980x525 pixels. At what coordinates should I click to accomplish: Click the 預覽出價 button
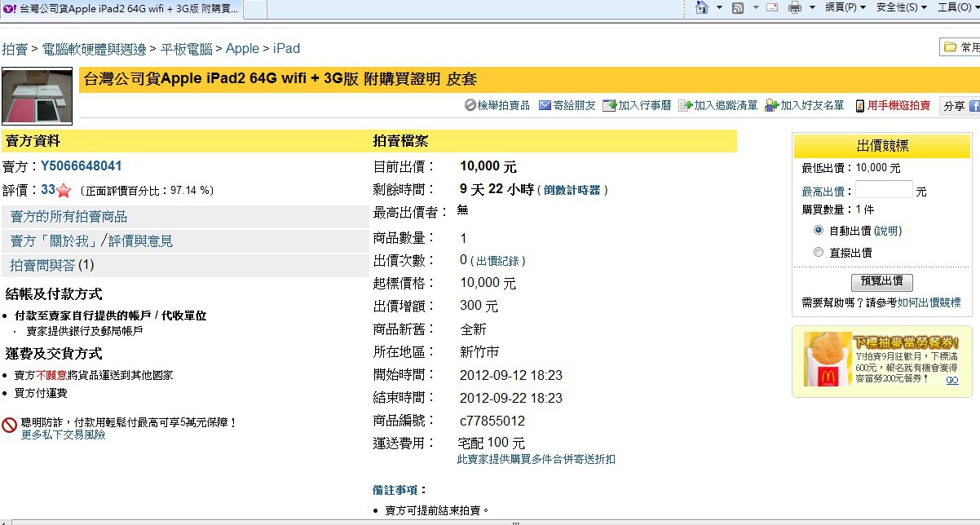point(882,281)
